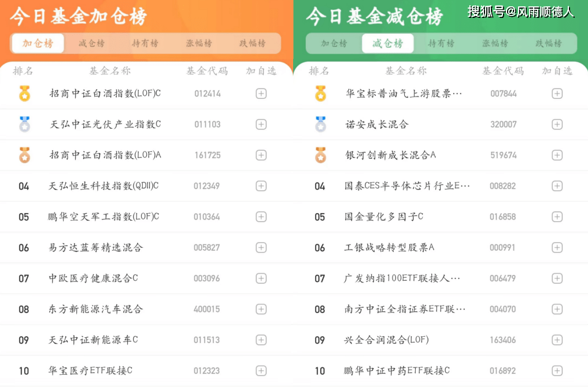Click fund code 400015
This screenshot has width=588, height=387.
click(207, 310)
